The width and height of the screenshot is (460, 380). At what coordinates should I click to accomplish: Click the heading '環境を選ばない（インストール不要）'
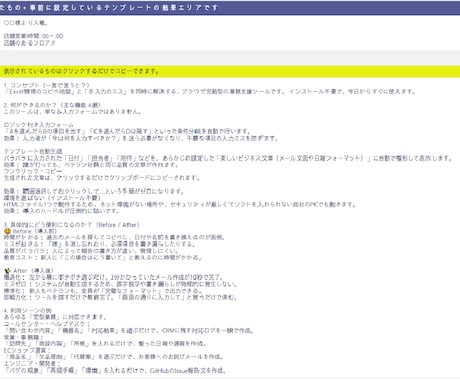tap(52, 198)
